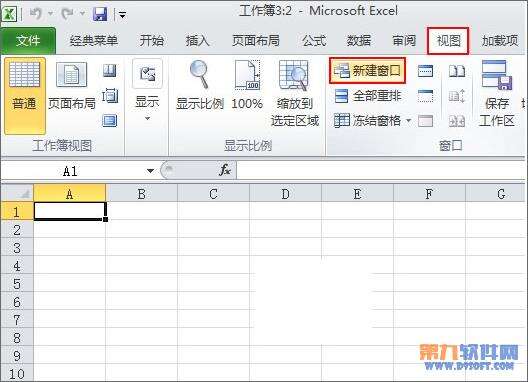
Task: Open the Undo history dropdown arrow
Action: click(51, 14)
